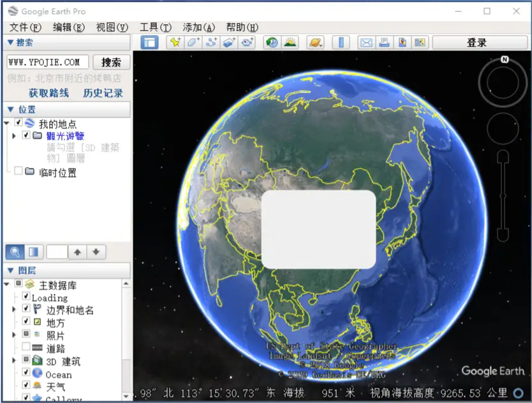Collapse the 图层 panel

tap(10, 271)
